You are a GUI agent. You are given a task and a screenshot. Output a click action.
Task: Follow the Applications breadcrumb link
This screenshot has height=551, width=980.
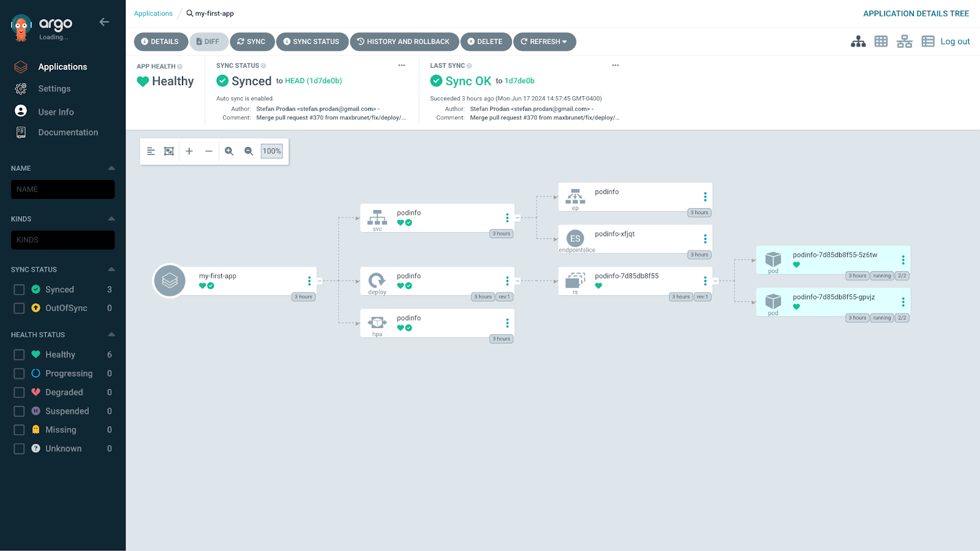[x=153, y=13]
